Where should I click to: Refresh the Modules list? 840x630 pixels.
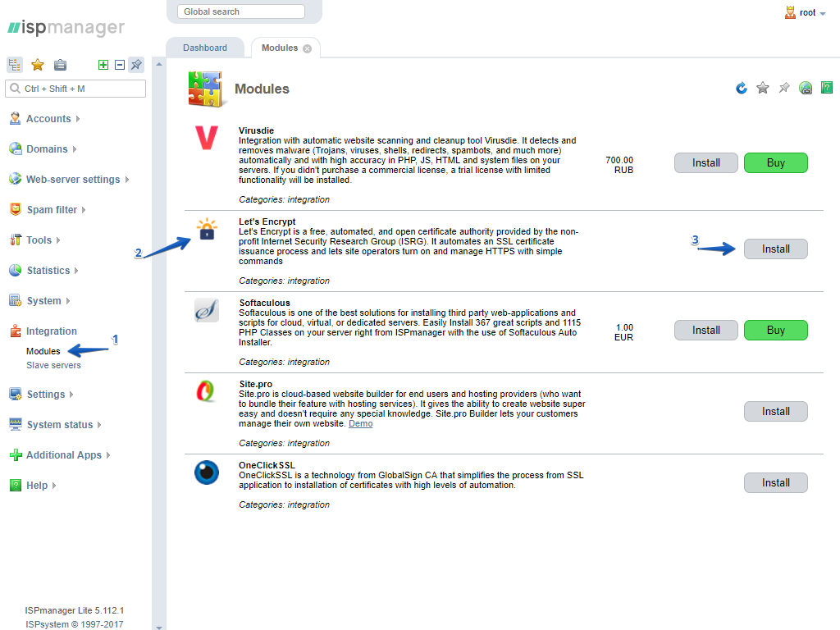coord(742,88)
